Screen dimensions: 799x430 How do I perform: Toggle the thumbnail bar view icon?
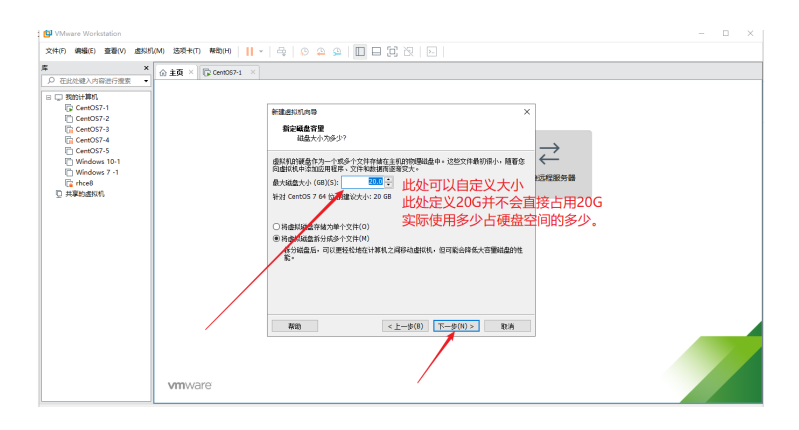pyautogui.click(x=376, y=51)
